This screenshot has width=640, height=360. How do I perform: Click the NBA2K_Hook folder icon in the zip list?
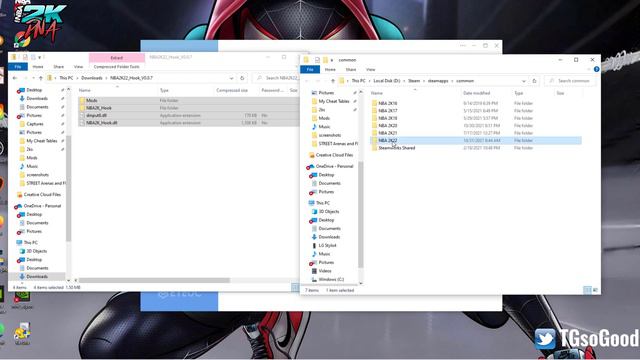coord(82,108)
